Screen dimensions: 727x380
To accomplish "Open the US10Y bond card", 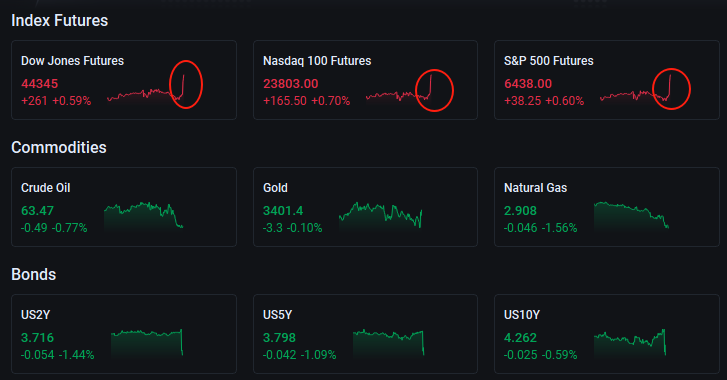I will click(x=607, y=334).
